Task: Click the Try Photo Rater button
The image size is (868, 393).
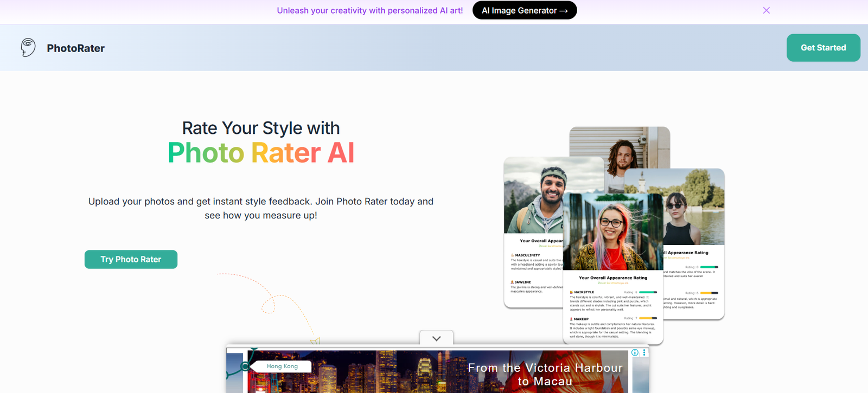Action: coord(131,260)
